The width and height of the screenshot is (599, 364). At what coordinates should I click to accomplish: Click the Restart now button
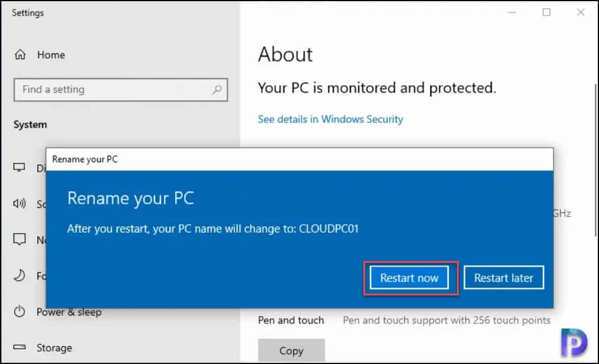tap(409, 278)
